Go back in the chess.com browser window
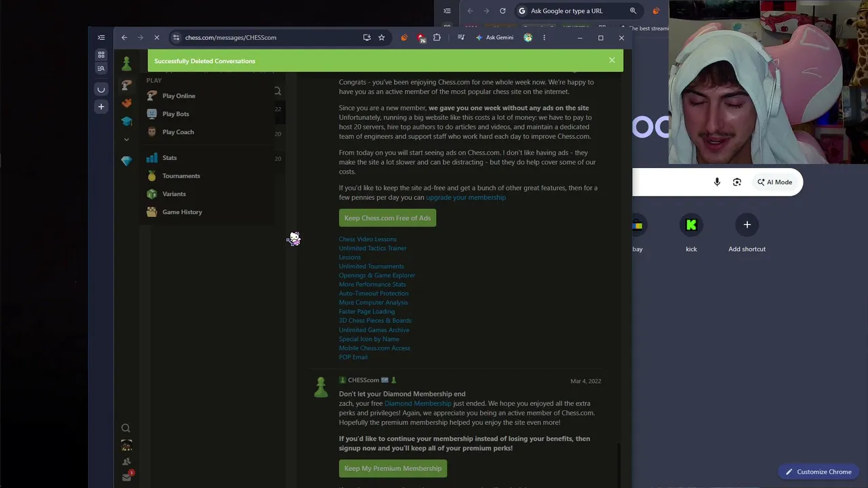This screenshot has height=488, width=868. click(x=124, y=37)
